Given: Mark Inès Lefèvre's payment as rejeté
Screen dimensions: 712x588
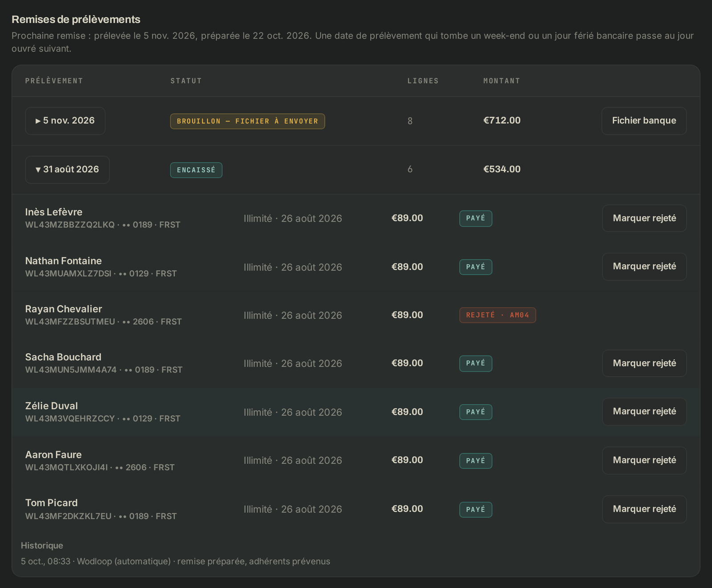Looking at the screenshot, I should click(x=644, y=218).
